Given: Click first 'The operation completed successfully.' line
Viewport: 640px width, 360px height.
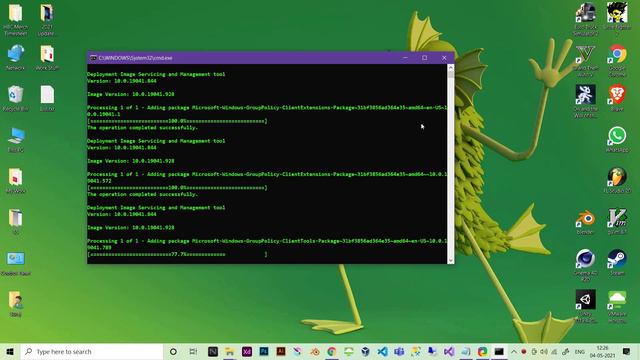Looking at the screenshot, I should (x=142, y=128).
